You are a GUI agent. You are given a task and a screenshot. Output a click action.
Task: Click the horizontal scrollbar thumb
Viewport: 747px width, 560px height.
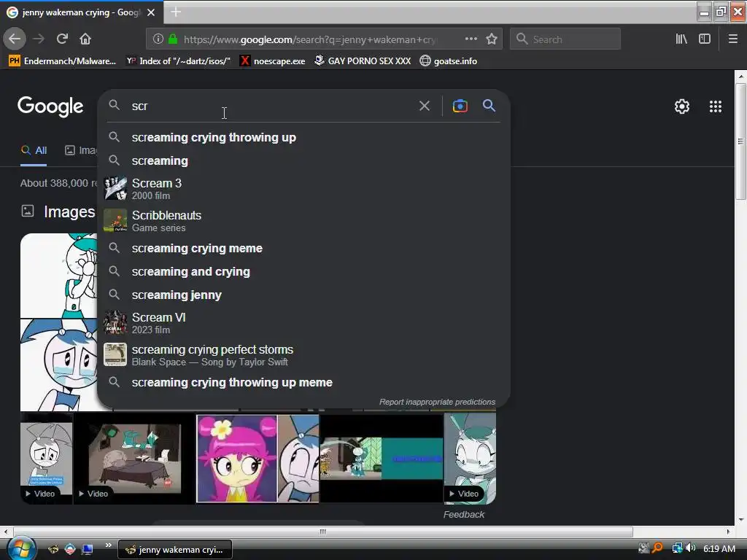(323, 532)
